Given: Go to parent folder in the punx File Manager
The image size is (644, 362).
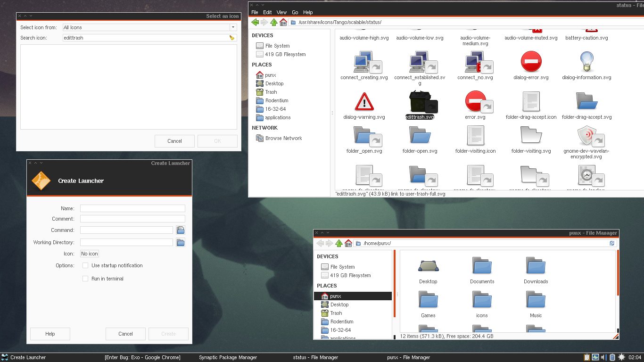Looking at the screenshot, I should pyautogui.click(x=339, y=243).
